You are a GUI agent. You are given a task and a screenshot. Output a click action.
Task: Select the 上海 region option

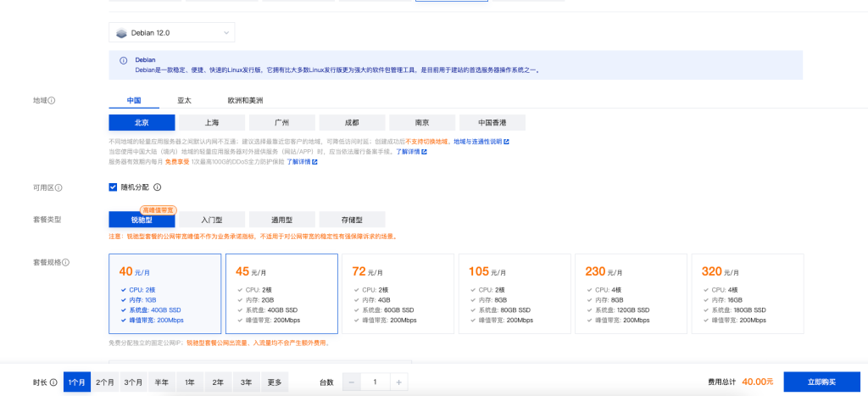click(212, 122)
